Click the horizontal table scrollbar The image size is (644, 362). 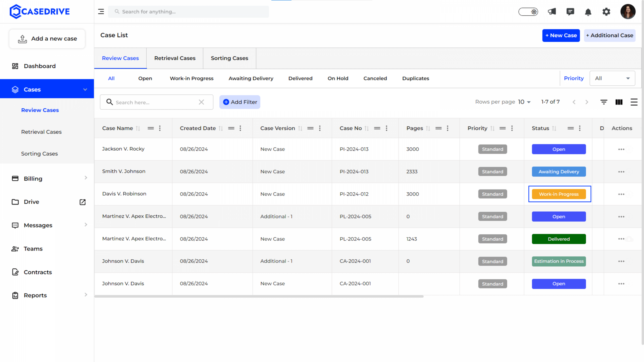[x=259, y=297]
